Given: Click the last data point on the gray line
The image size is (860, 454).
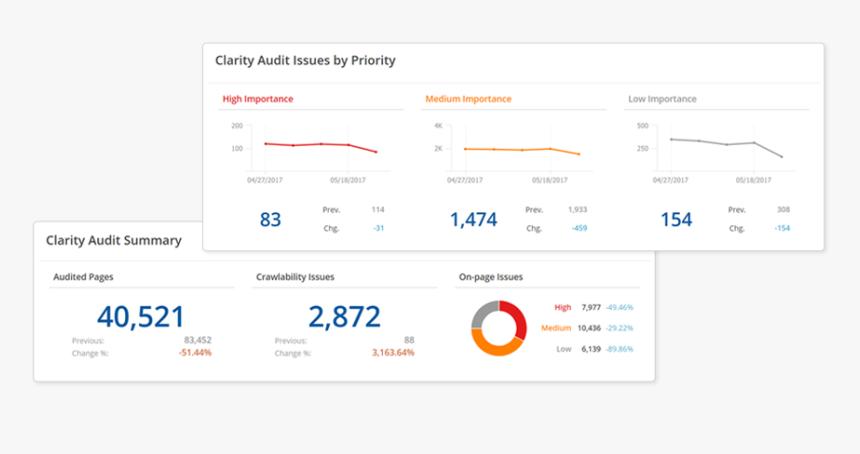Looking at the screenshot, I should click(x=782, y=157).
